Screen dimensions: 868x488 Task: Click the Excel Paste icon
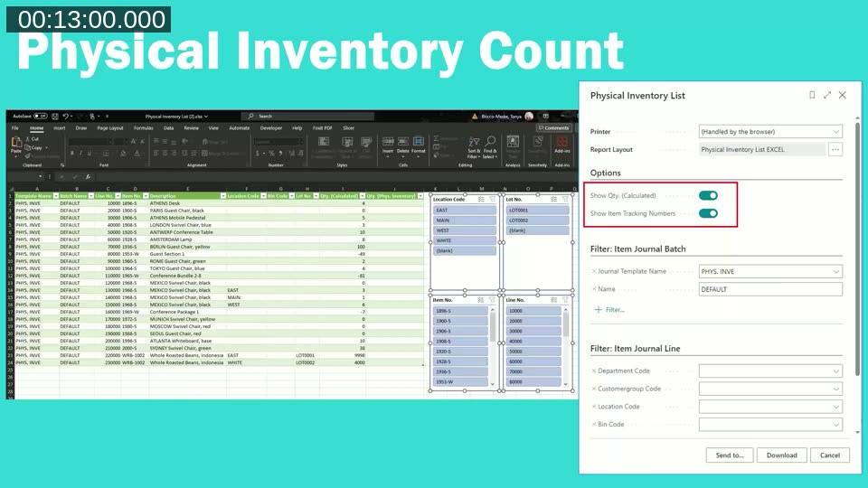coord(16,144)
